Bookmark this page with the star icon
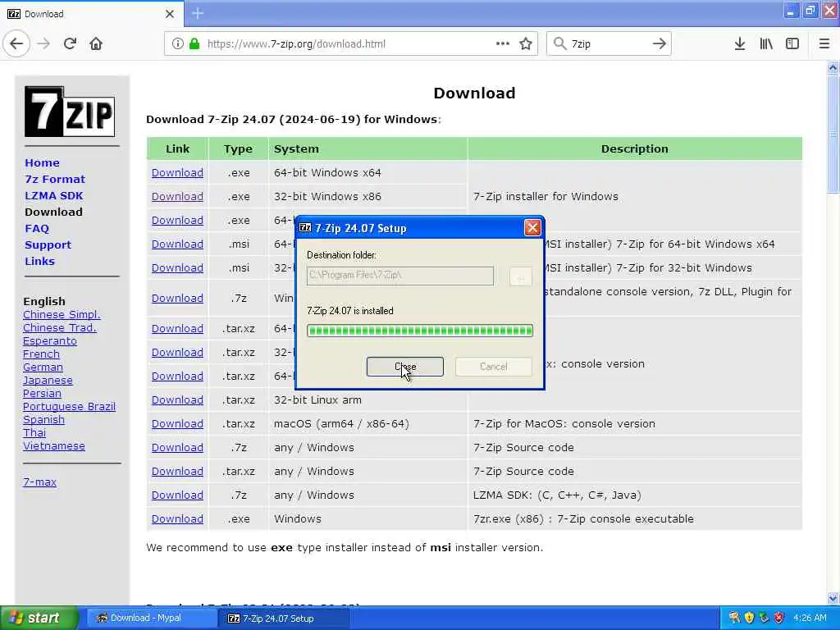Image resolution: width=840 pixels, height=630 pixels. click(x=526, y=43)
